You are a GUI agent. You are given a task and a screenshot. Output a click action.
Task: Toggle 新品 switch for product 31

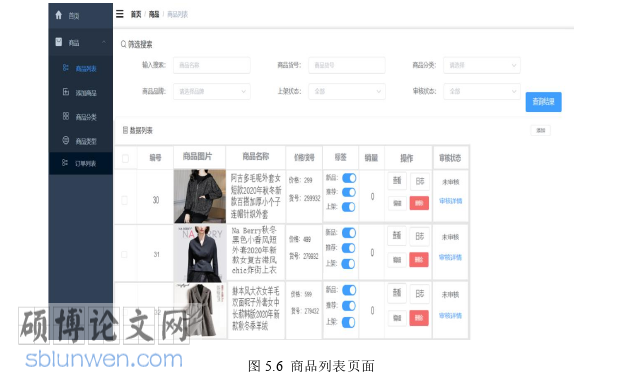point(349,233)
